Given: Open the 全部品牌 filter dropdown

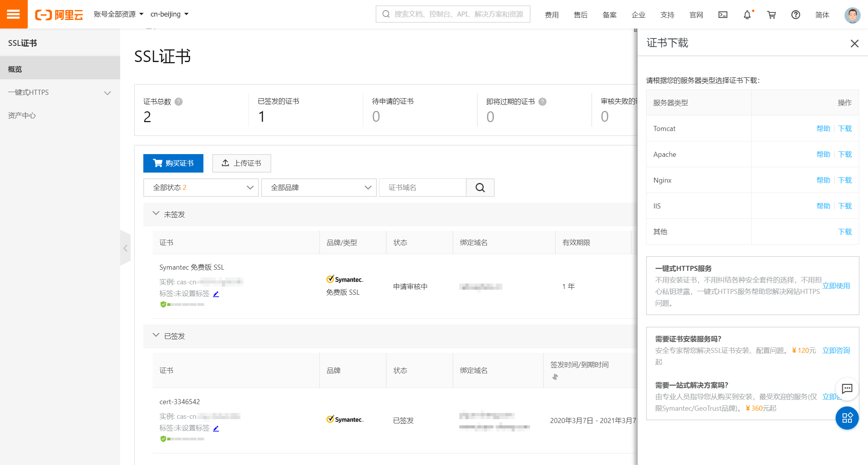Looking at the screenshot, I should (319, 188).
